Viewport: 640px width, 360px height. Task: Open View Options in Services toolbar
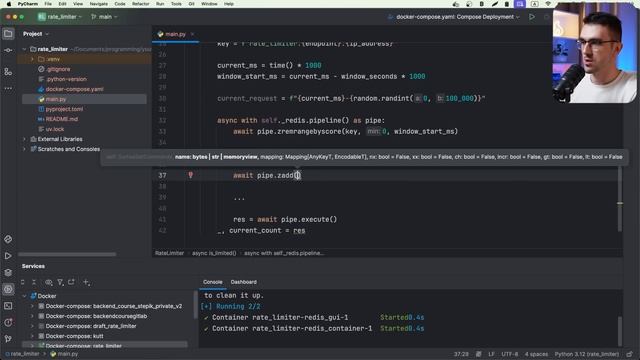point(49,282)
